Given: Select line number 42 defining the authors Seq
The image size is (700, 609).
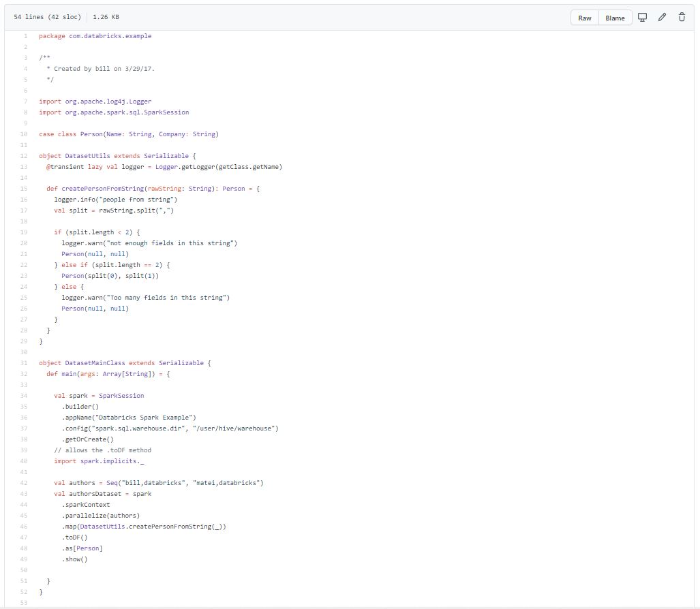Looking at the screenshot, I should point(23,482).
